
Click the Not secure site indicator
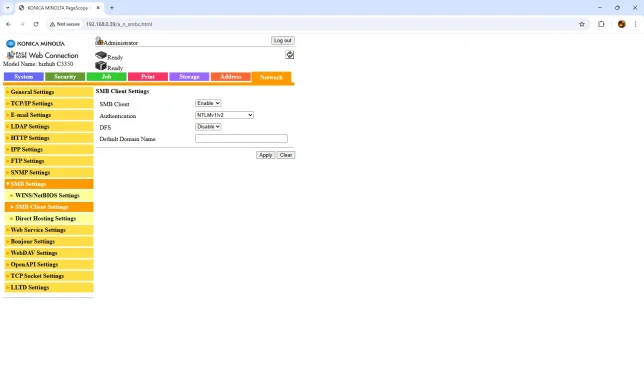[x=65, y=24]
